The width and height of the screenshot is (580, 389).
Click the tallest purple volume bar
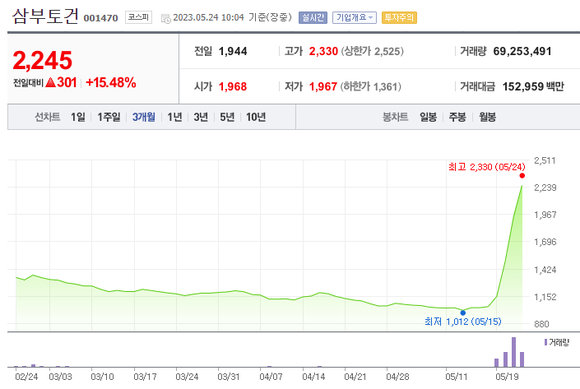(x=513, y=352)
